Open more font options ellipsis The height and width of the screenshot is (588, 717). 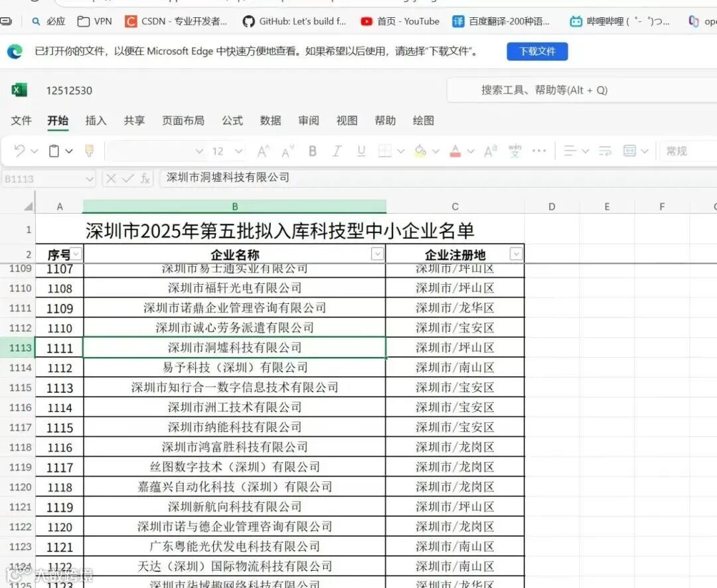click(539, 151)
